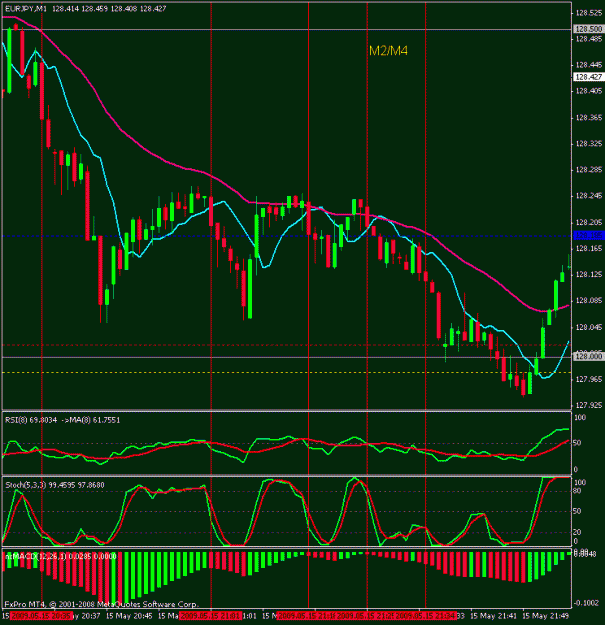Viewport: 605px width, 625px height.
Task: Click the blue highlighted price label on axis
Action: pos(589,236)
